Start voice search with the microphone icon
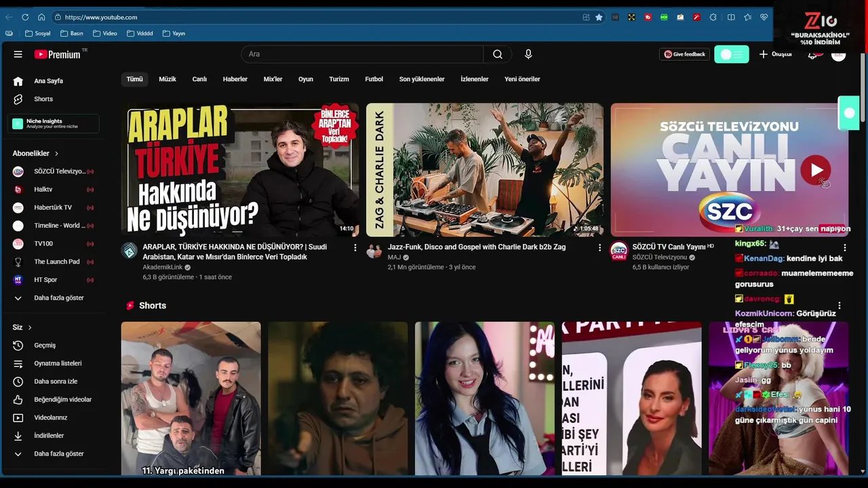Viewport: 868px width, 488px height. pyautogui.click(x=528, y=54)
